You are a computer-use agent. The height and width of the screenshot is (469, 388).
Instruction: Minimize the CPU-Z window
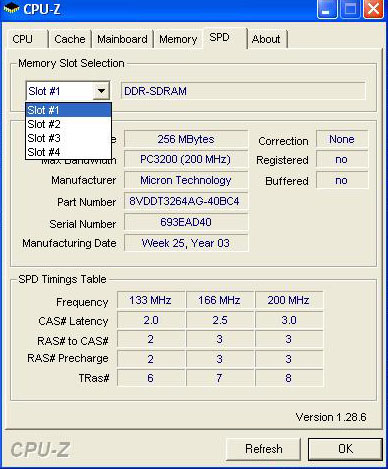327,9
